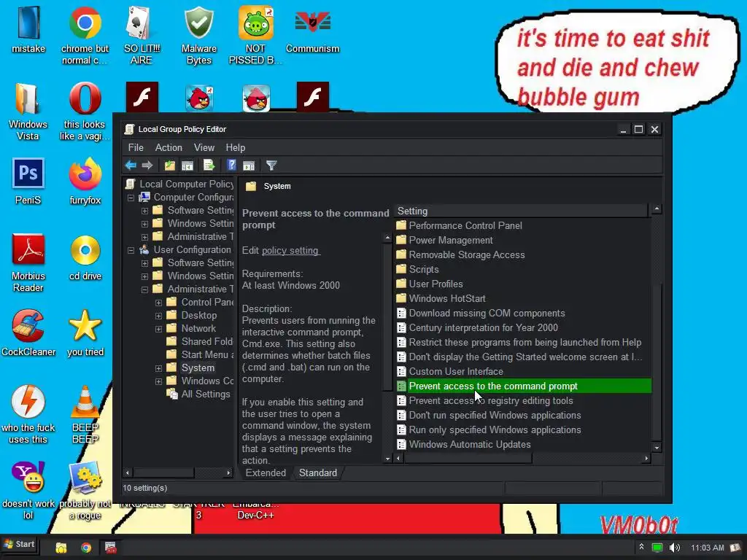The height and width of the screenshot is (560, 747).
Task: Select the 'probably not a rogue' icon
Action: (85, 490)
